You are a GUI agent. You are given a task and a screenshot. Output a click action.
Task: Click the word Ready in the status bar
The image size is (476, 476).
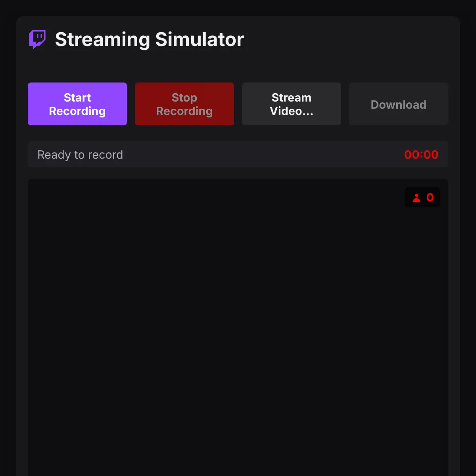pos(54,155)
